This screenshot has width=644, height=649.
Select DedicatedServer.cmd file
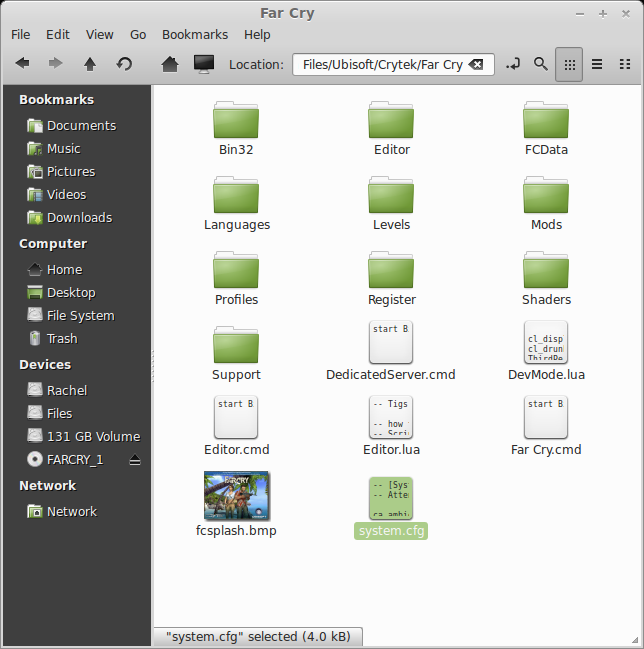pyautogui.click(x=391, y=351)
